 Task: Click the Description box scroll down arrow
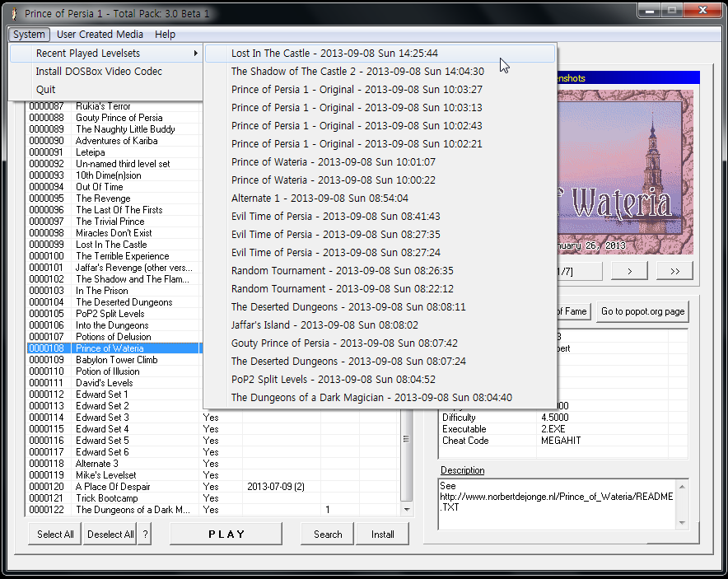(x=682, y=523)
